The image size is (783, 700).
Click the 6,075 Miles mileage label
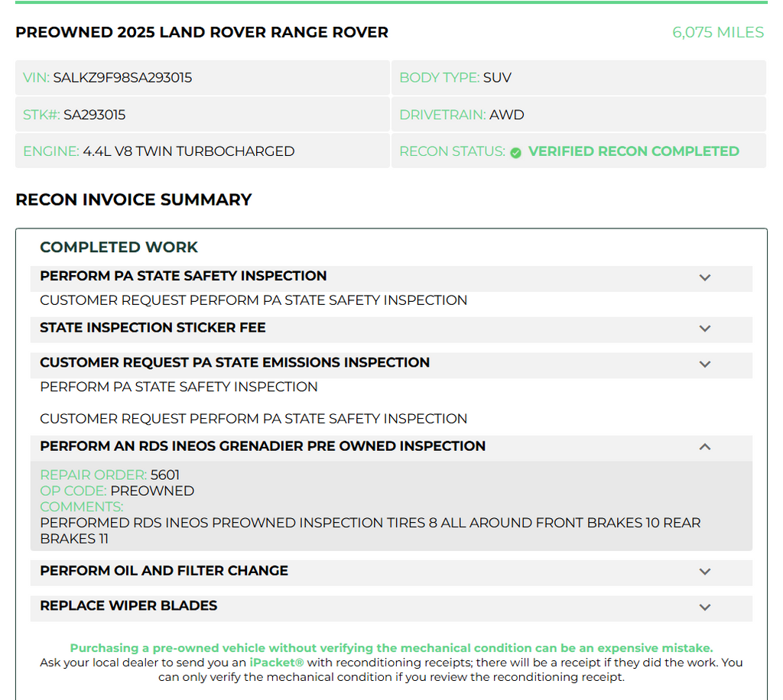coord(718,32)
